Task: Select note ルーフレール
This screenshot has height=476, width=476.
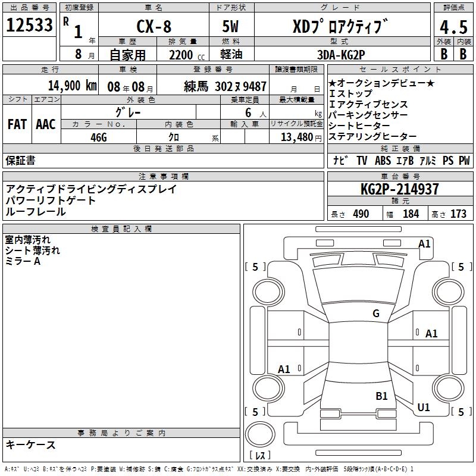Action: click(36, 212)
